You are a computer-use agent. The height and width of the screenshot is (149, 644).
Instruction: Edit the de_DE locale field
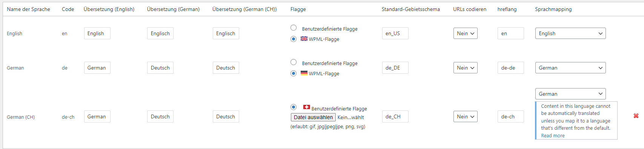tap(395, 68)
